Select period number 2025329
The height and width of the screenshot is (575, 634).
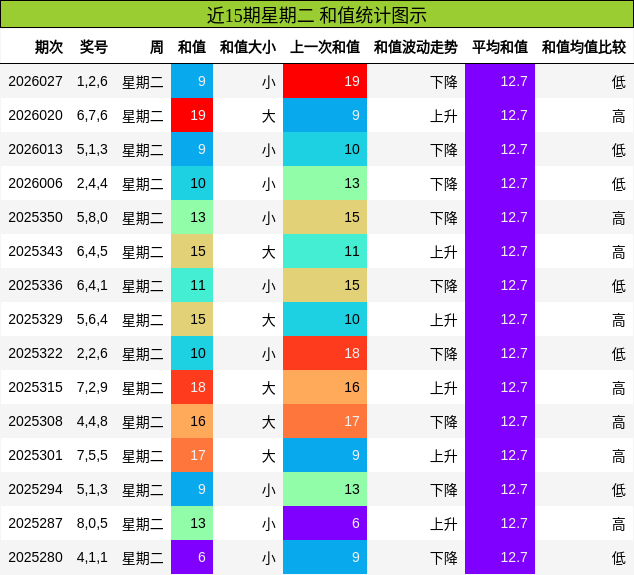(36, 319)
